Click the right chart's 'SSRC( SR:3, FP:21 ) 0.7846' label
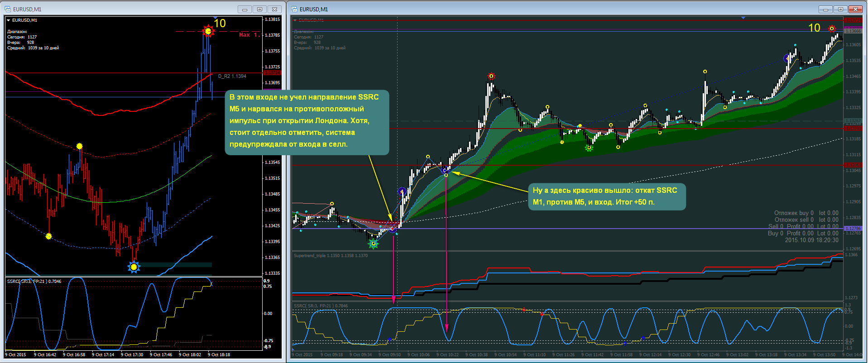The height and width of the screenshot is (363, 868). click(x=321, y=306)
